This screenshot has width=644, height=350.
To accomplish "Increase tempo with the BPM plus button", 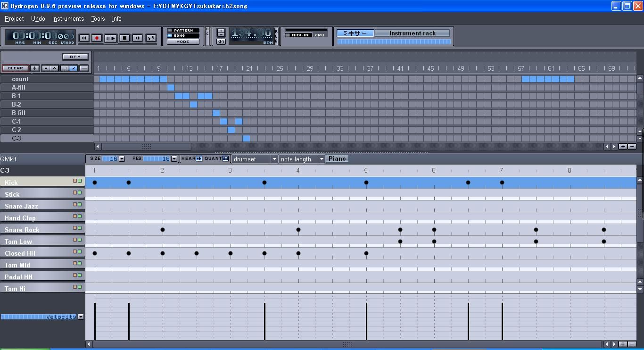I will (x=221, y=31).
